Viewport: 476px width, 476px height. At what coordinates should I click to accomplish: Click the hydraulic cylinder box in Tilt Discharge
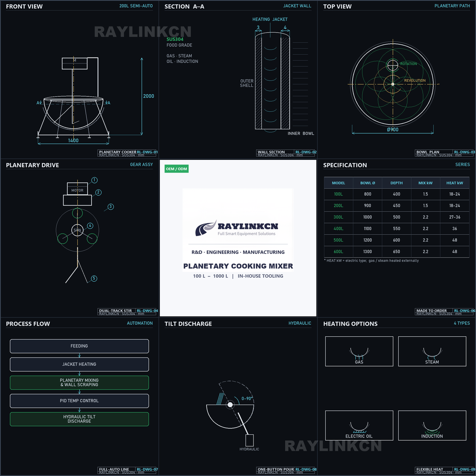click(x=250, y=440)
